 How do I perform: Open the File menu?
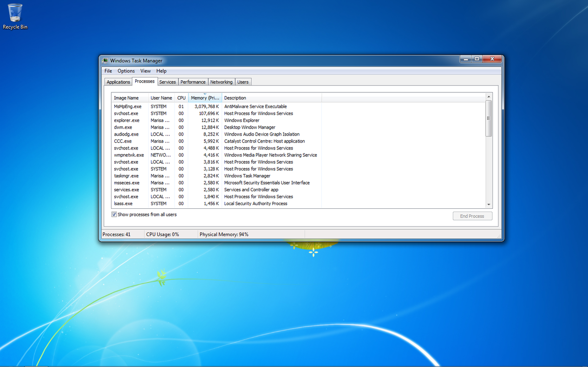108,71
